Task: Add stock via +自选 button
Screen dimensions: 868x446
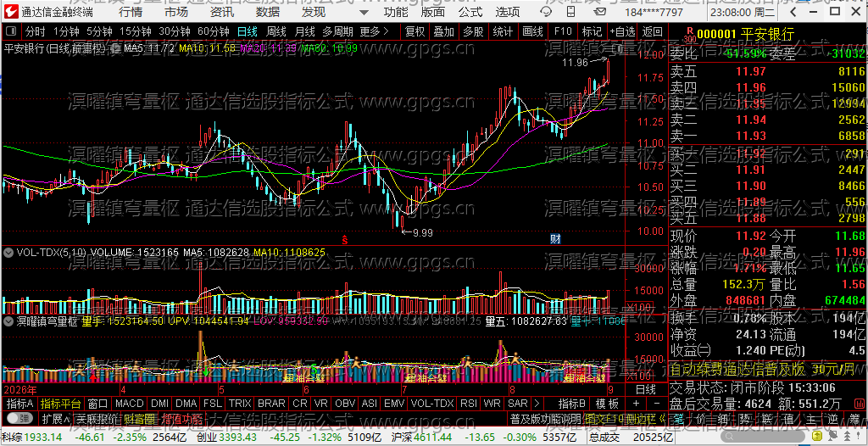Action: point(623,31)
